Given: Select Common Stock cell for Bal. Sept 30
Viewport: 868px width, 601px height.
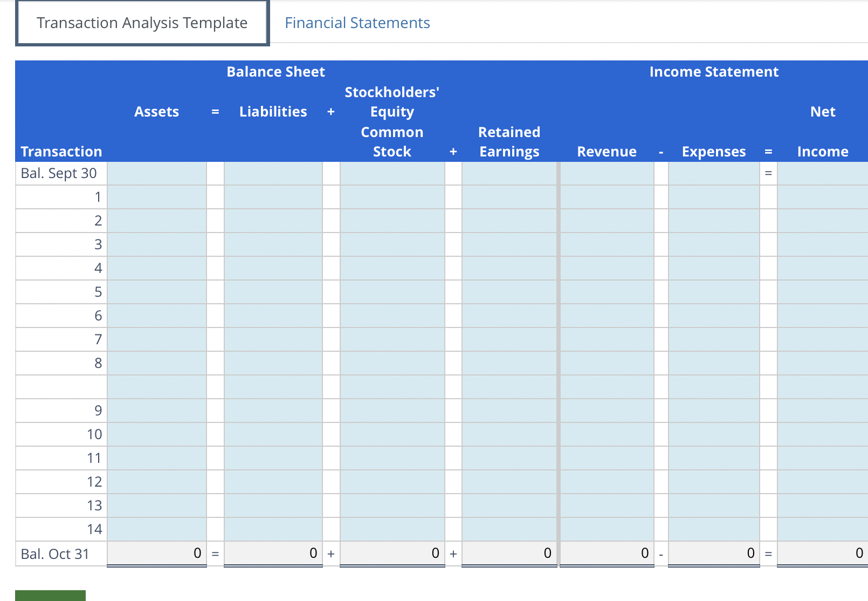Looking at the screenshot, I should pyautogui.click(x=392, y=173).
